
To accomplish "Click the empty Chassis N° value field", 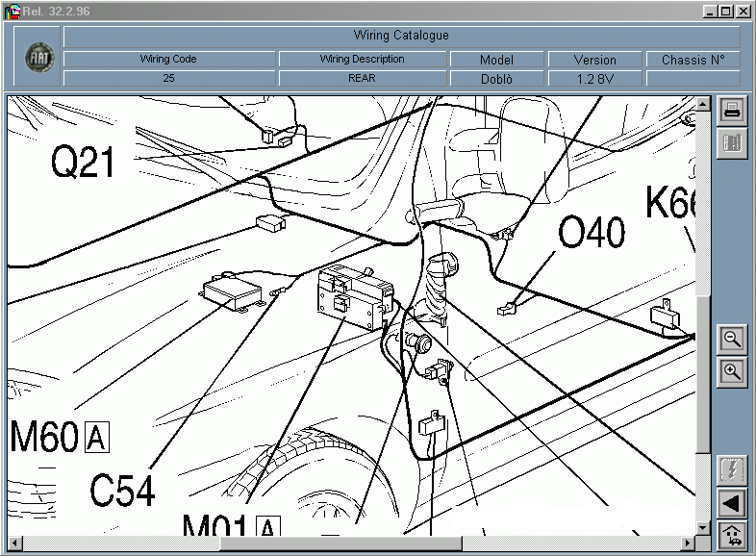I will (693, 79).
